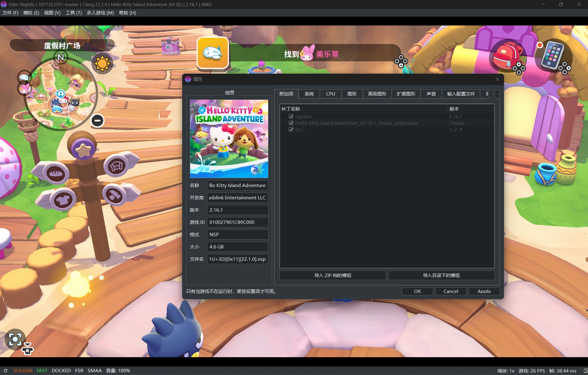Focus the 游戏 ID field

237,222
